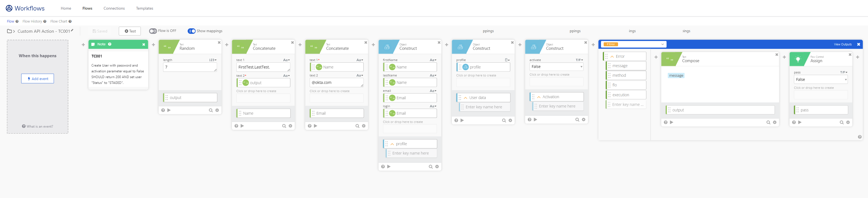Click the help icon in the Note header
The width and height of the screenshot is (868, 198).
(x=110, y=44)
